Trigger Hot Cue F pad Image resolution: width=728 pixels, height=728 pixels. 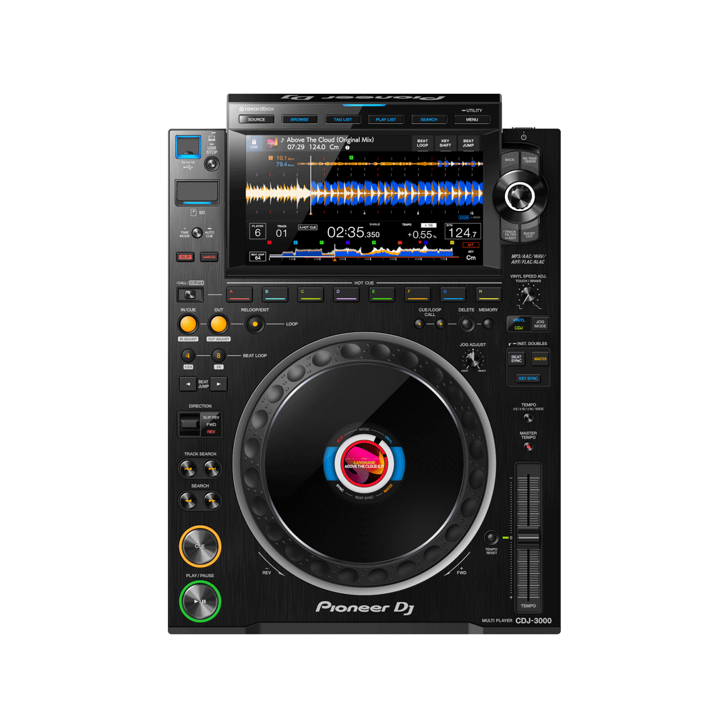(x=417, y=295)
